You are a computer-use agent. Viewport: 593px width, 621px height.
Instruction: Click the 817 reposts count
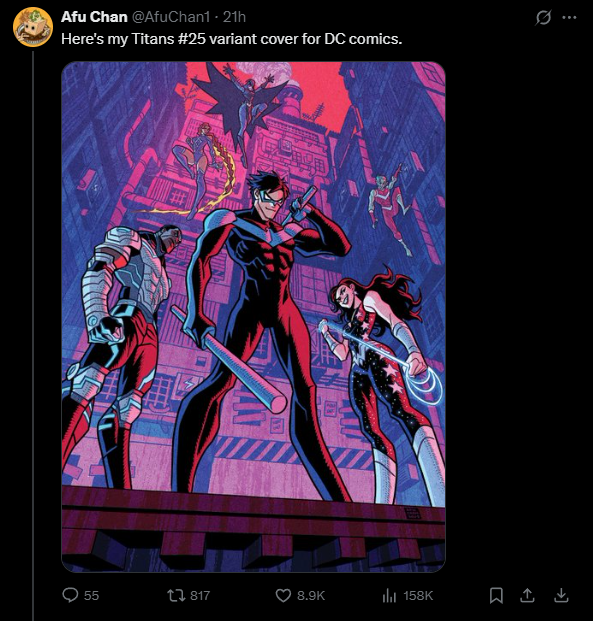coord(200,595)
